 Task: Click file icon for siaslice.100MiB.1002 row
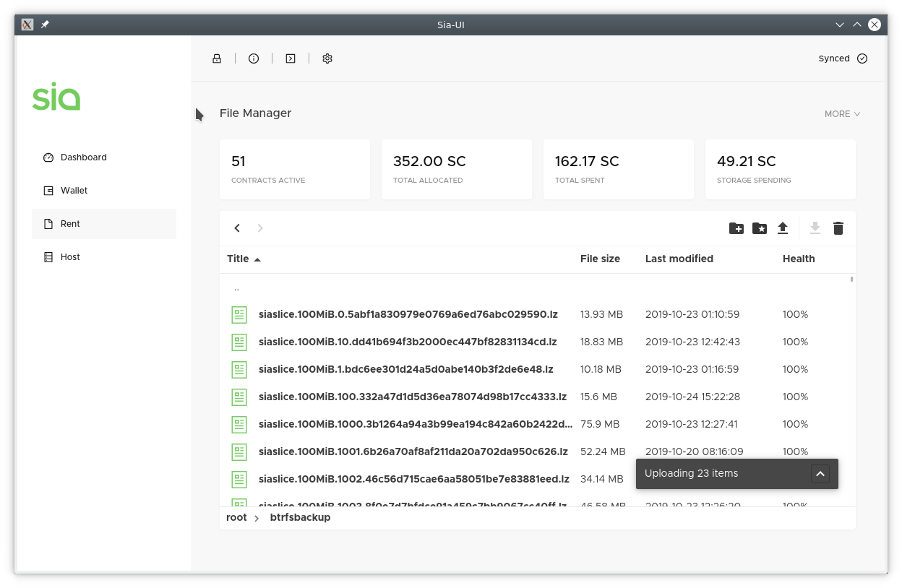(x=239, y=479)
